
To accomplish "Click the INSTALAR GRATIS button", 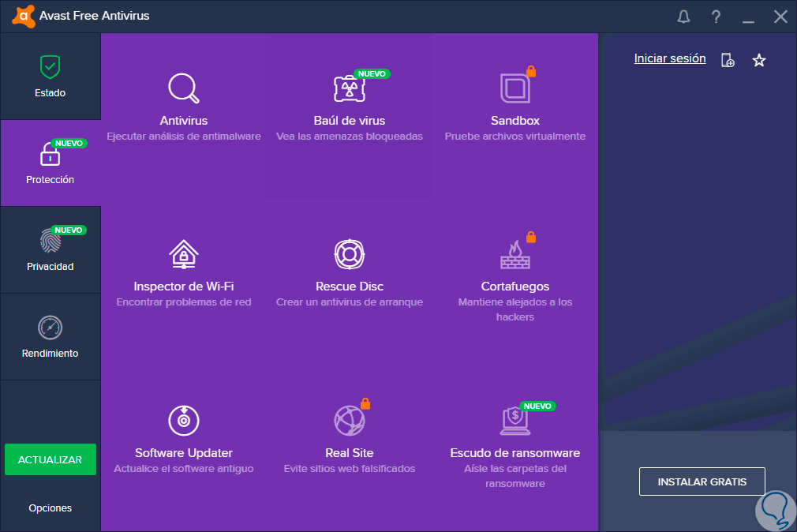I will pos(702,481).
